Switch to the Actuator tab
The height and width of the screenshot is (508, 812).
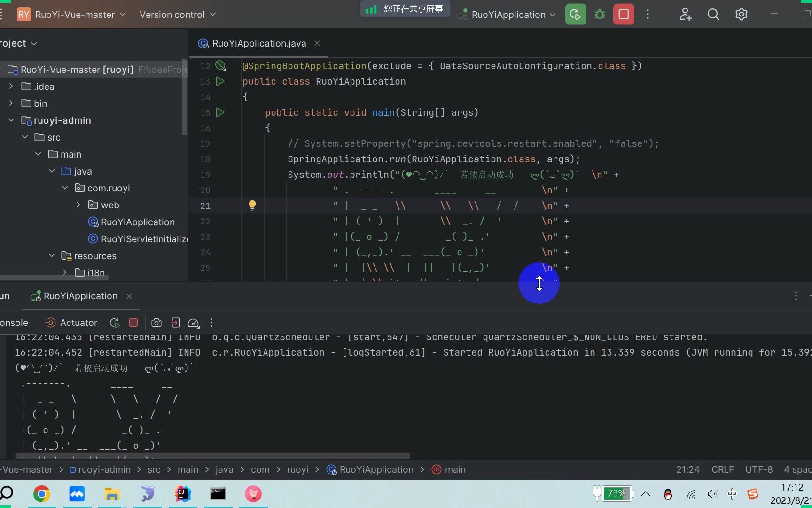71,323
